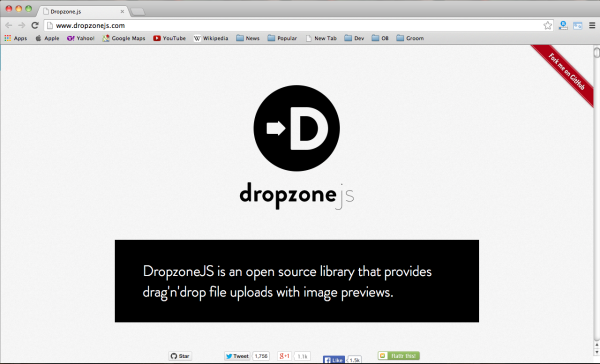Click the green maximize window button
Image resolution: width=600 pixels, height=364 pixels.
(x=28, y=8)
